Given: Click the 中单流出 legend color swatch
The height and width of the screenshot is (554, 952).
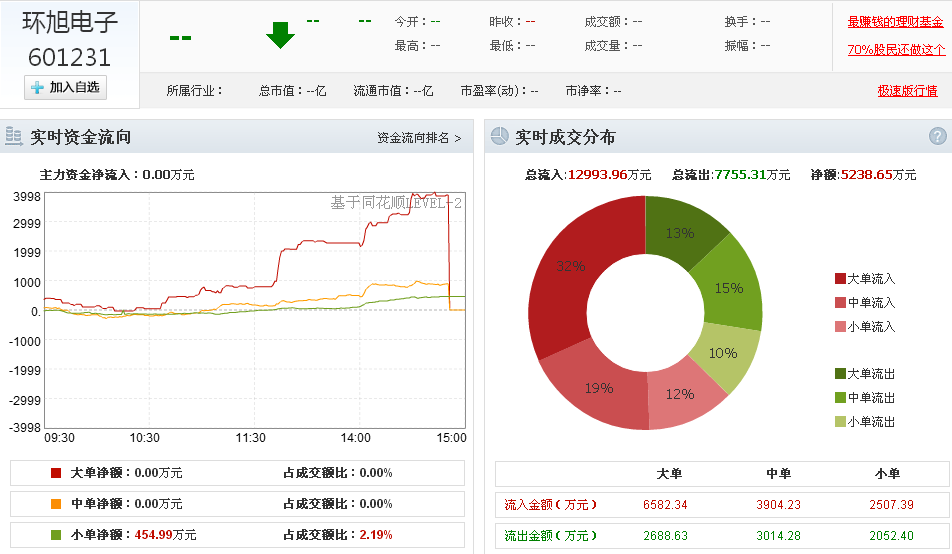Looking at the screenshot, I should click(x=840, y=398).
